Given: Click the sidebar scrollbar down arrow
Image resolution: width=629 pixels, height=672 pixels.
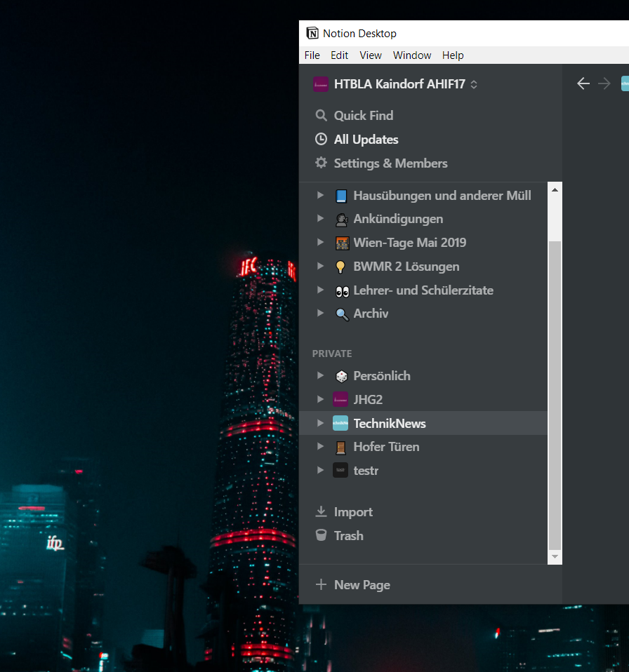Looking at the screenshot, I should [555, 557].
